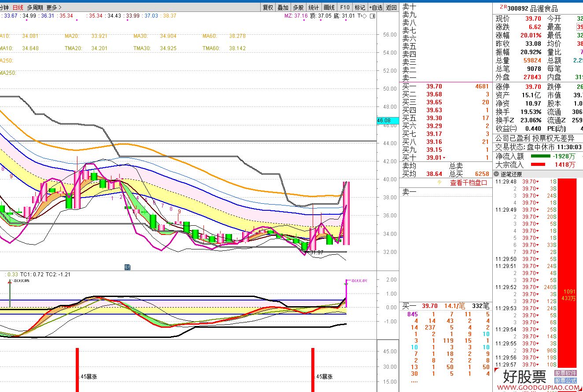Click the 标记 mark button
Screen dimensions: 583x392
point(360,7)
